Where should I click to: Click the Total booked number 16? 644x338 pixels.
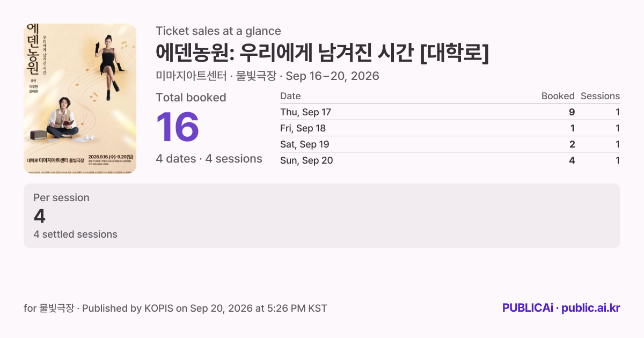point(178,127)
